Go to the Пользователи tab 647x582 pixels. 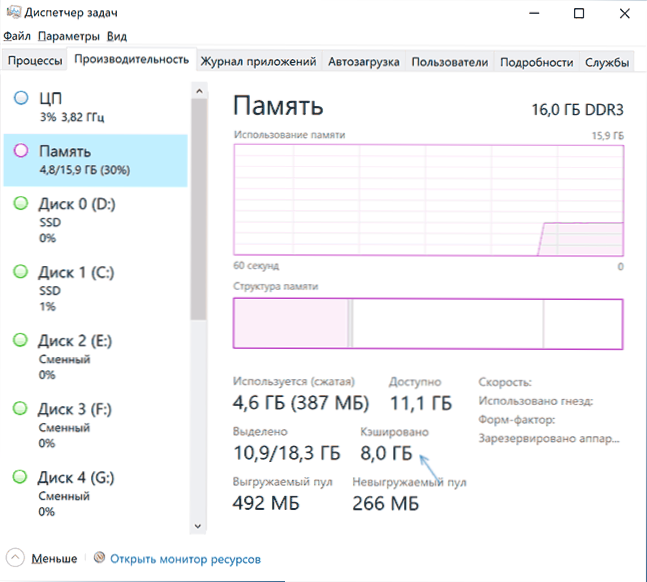point(449,62)
